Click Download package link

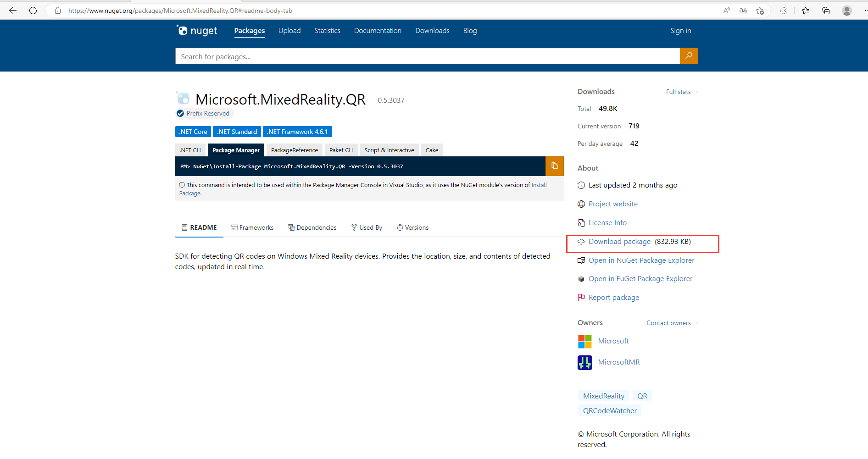pos(619,242)
